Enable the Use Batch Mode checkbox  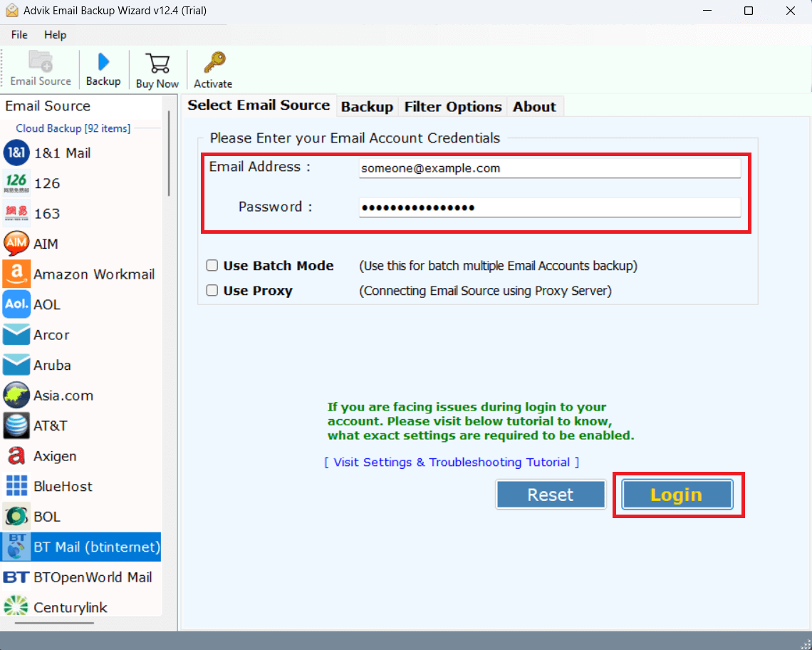212,266
